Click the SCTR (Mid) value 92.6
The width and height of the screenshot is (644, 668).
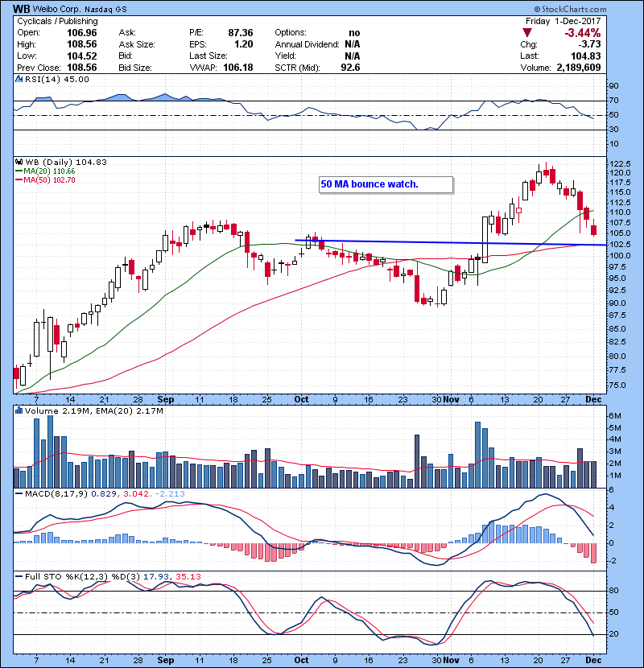tap(350, 68)
